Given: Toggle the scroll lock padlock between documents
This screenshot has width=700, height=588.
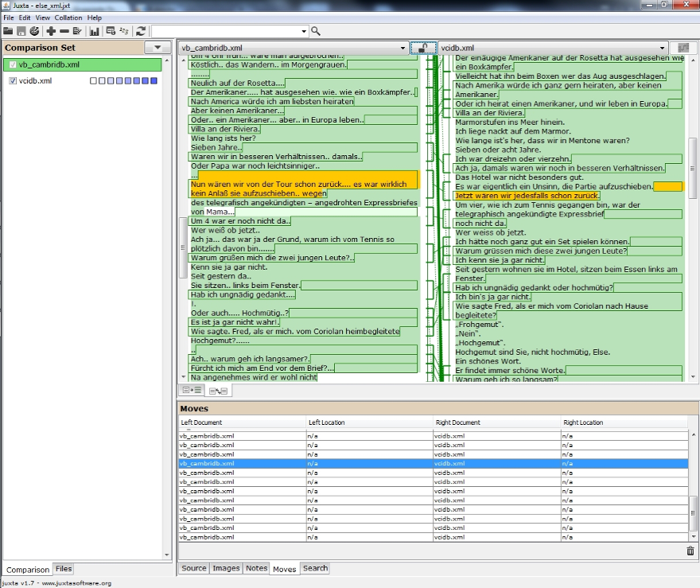Looking at the screenshot, I should 423,47.
